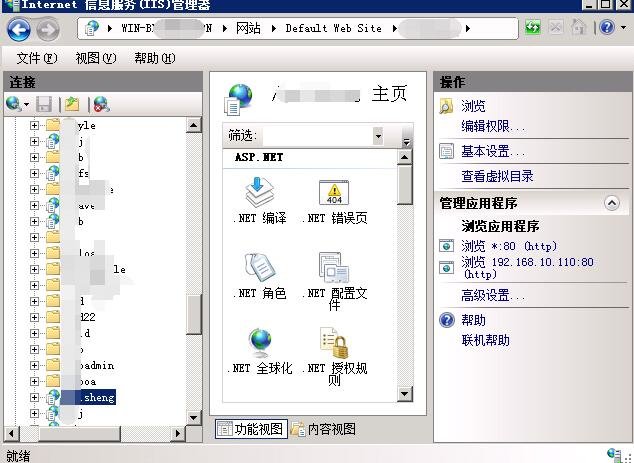Open the 筛选 filter dropdown arrow
This screenshot has height=463, width=634.
pos(378,135)
